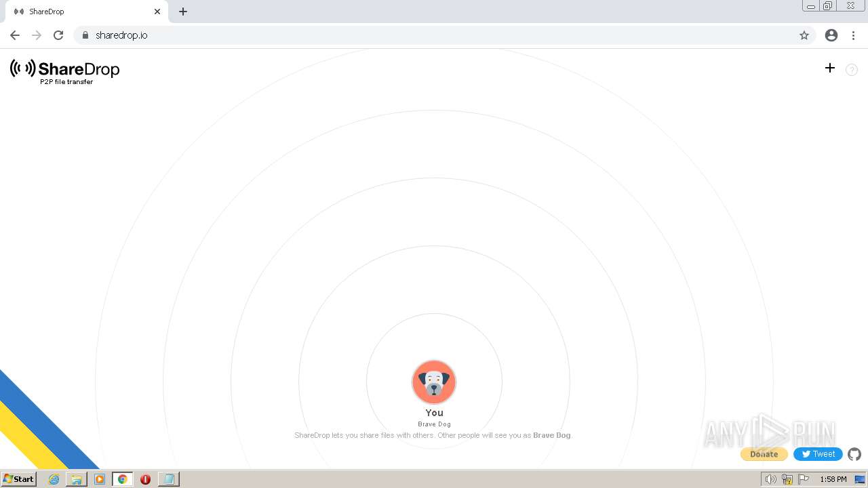Open the Chrome three-dot menu
This screenshot has height=488, width=868.
coord(854,35)
